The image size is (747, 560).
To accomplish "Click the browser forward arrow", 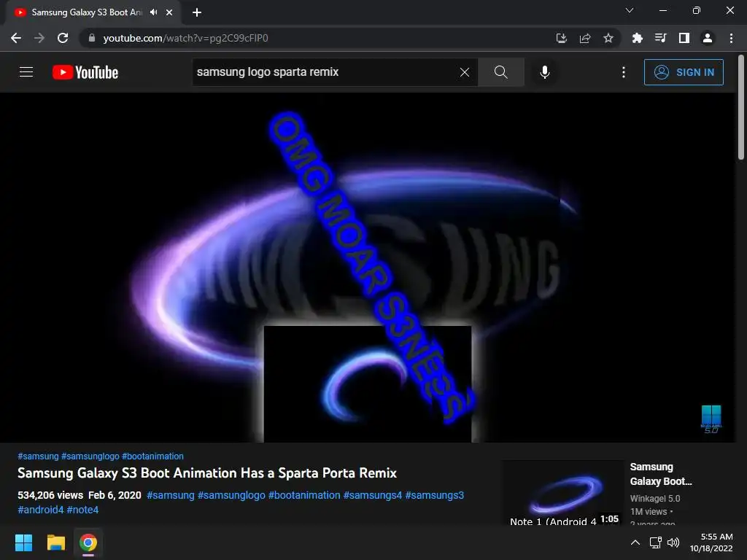I will 39,38.
